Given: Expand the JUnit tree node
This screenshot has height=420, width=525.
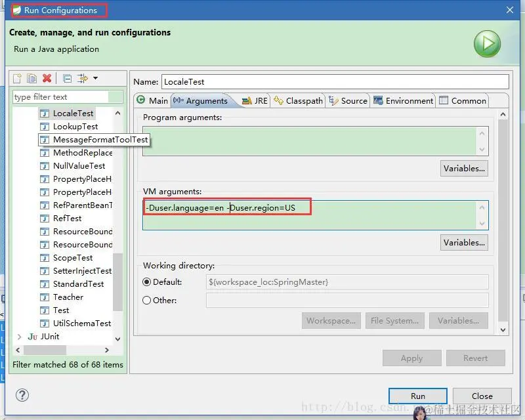Looking at the screenshot, I should click(19, 337).
